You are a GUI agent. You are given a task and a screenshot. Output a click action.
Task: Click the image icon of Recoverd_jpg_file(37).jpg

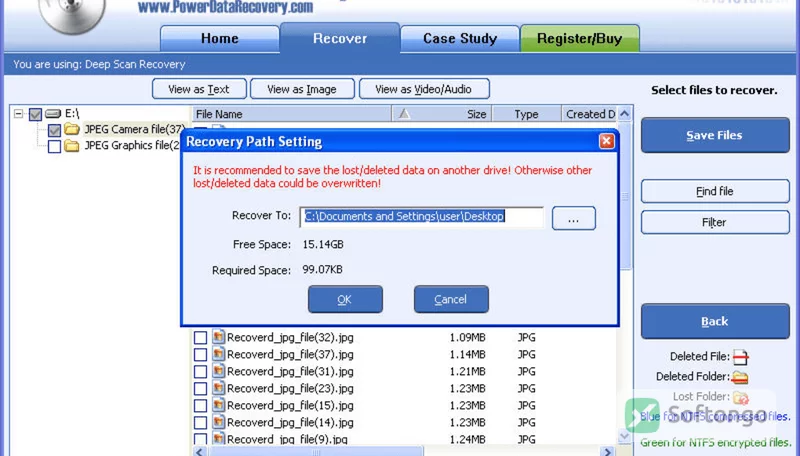coord(218,353)
